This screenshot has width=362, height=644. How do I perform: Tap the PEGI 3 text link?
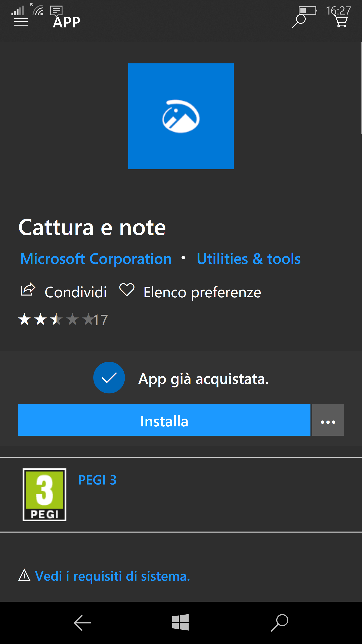(x=97, y=480)
